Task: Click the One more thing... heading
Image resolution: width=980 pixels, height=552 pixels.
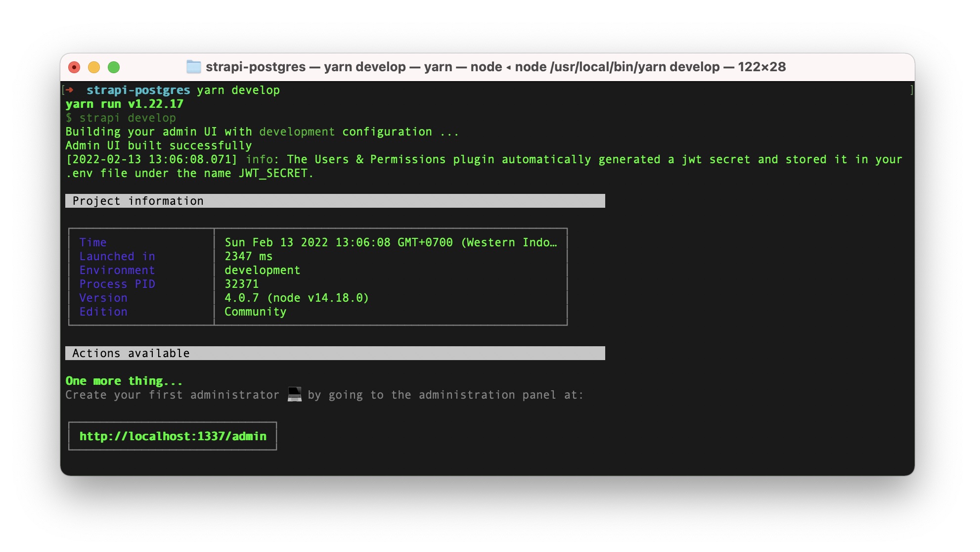Action: 124,381
